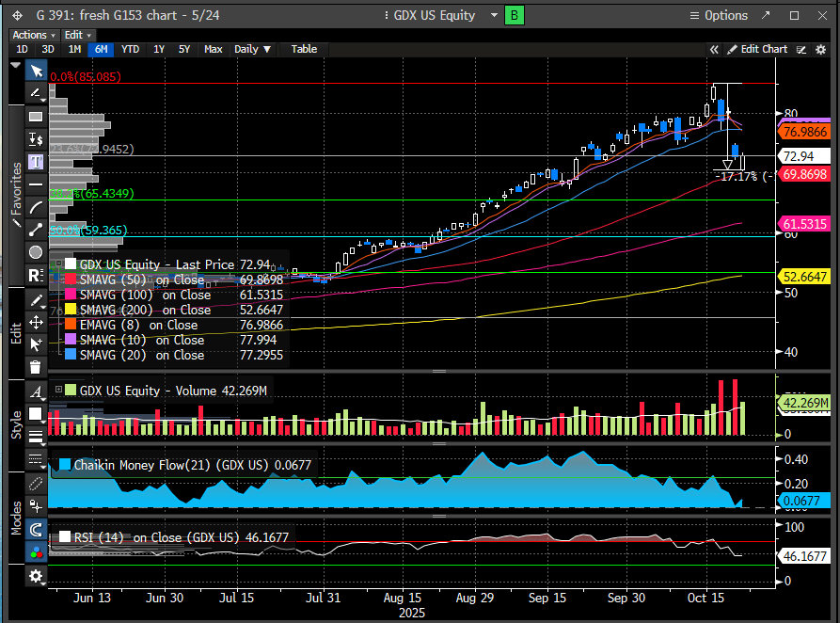840x623 pixels.
Task: Select the rectangle annotation tool
Action: click(x=36, y=117)
